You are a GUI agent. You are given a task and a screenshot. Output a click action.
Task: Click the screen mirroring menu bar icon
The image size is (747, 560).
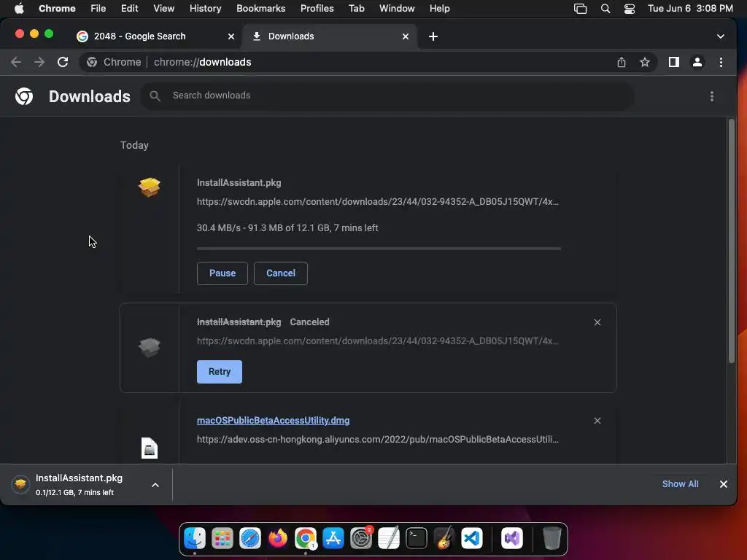[x=580, y=9]
